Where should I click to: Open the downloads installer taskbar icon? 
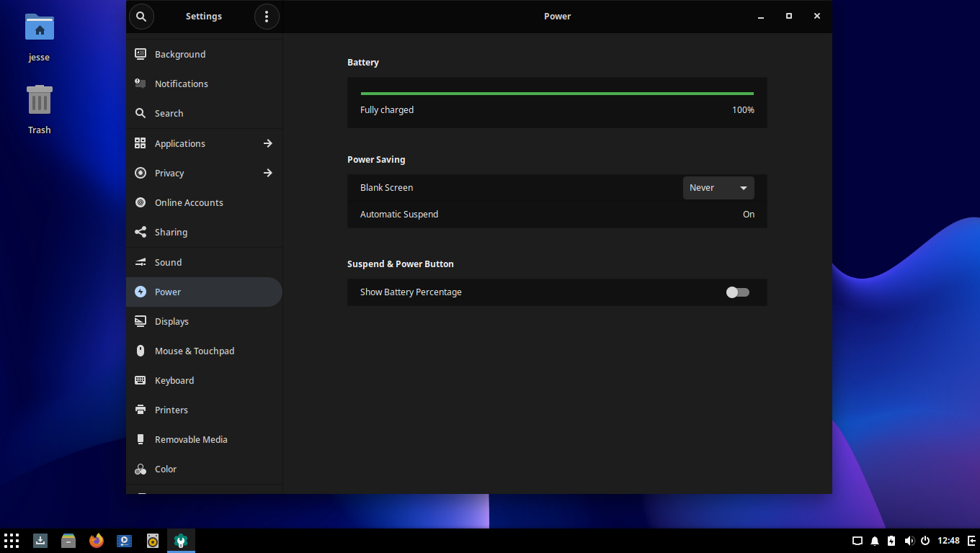point(40,541)
